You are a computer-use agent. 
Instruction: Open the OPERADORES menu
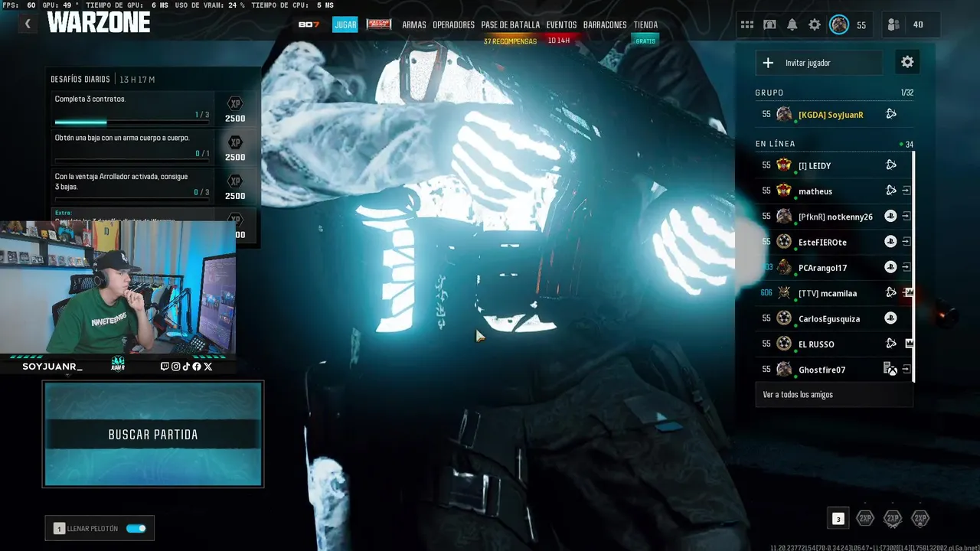pos(453,24)
